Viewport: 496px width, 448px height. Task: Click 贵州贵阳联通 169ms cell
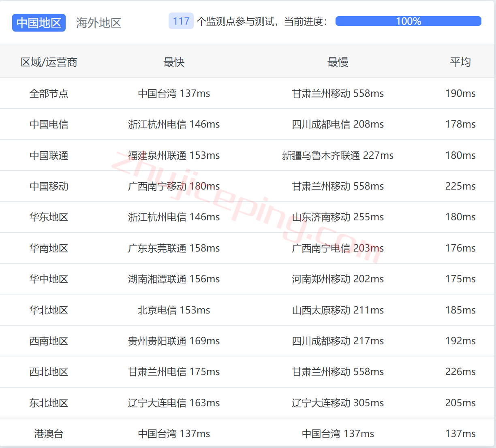tap(174, 341)
